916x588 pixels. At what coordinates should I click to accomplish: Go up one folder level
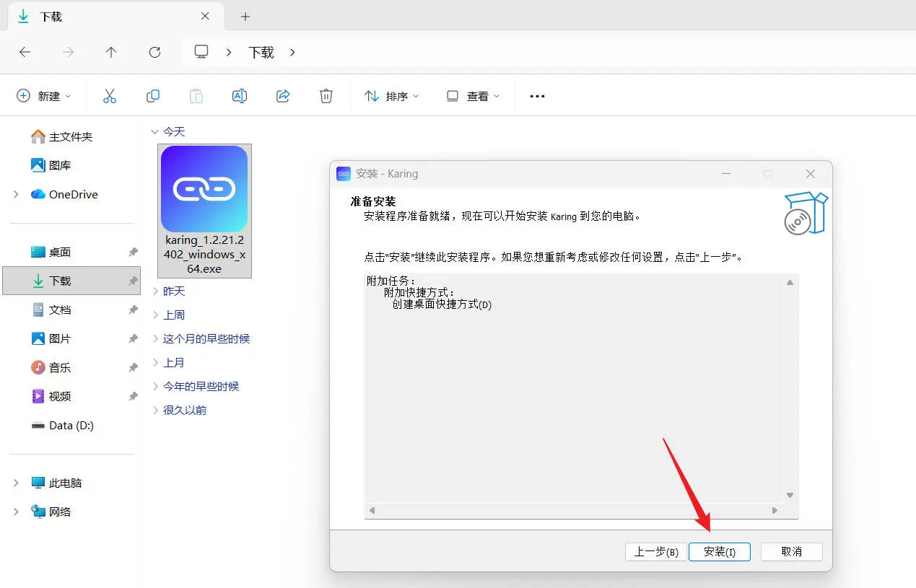point(111,52)
